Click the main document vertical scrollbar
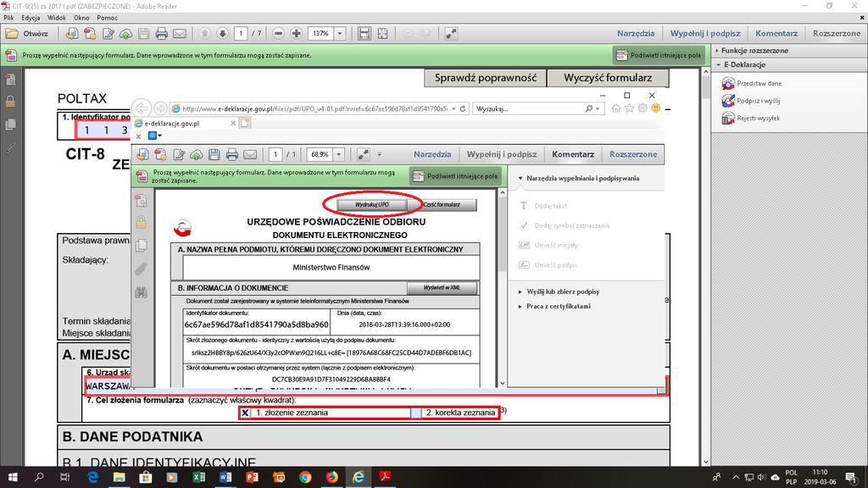Image resolution: width=868 pixels, height=488 pixels. pyautogui.click(x=706, y=265)
